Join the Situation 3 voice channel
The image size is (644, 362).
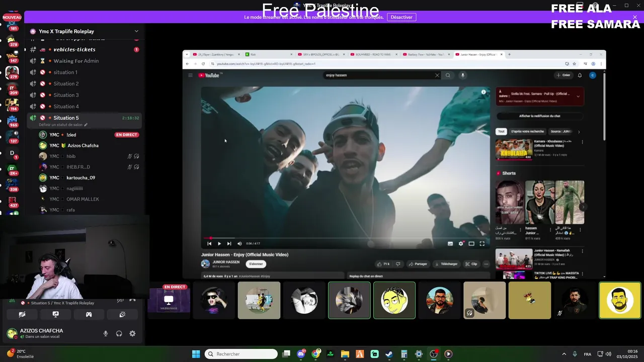click(x=85, y=95)
